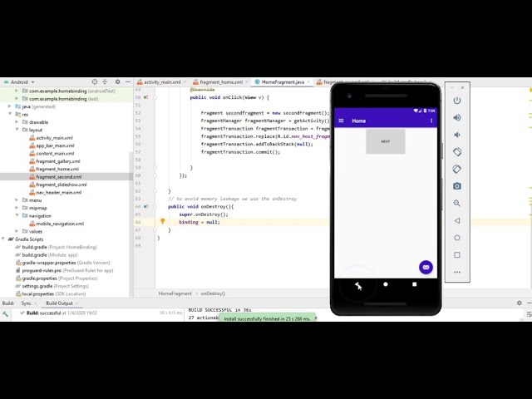Open Project panel settings gear
The width and height of the screenshot is (532, 399).
tap(117, 81)
